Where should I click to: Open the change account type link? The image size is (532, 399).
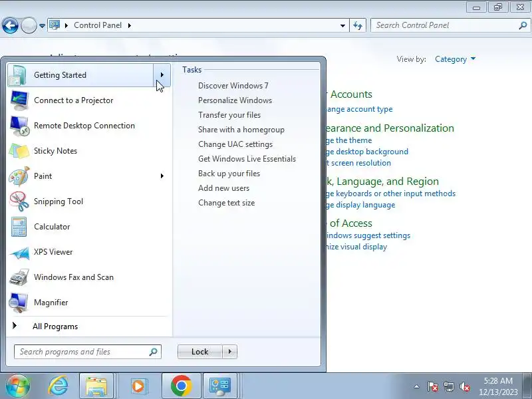point(360,109)
